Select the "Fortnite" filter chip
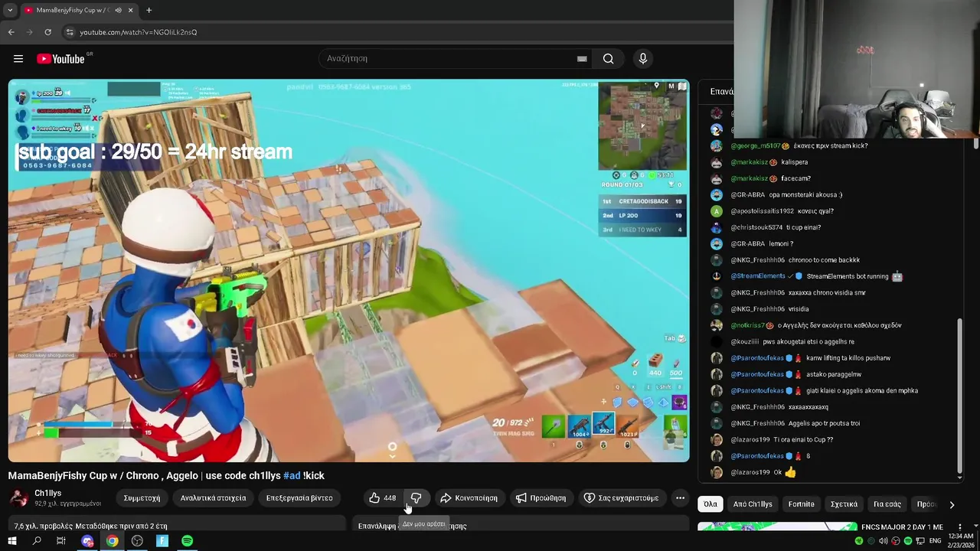Viewport: 980px width, 551px height. pyautogui.click(x=802, y=504)
